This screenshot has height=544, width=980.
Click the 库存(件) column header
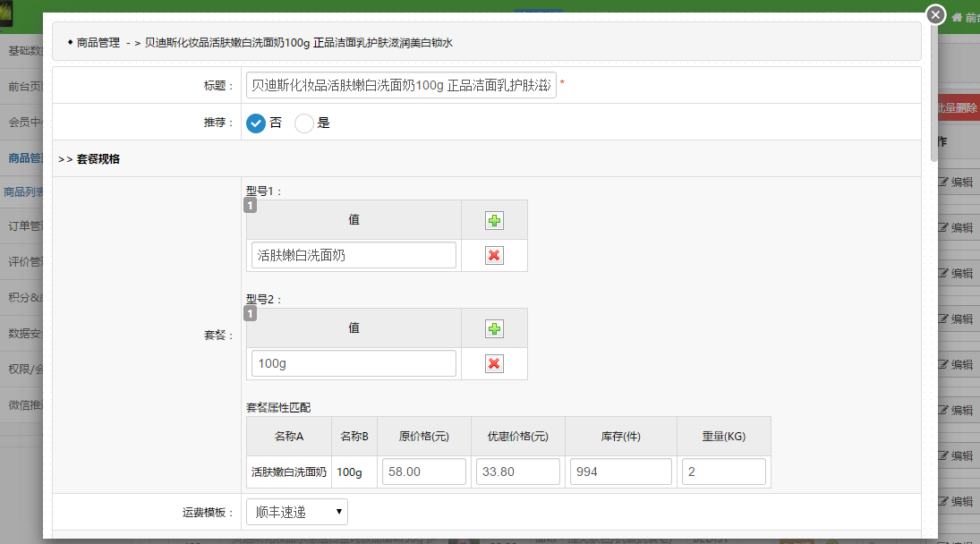[621, 437]
